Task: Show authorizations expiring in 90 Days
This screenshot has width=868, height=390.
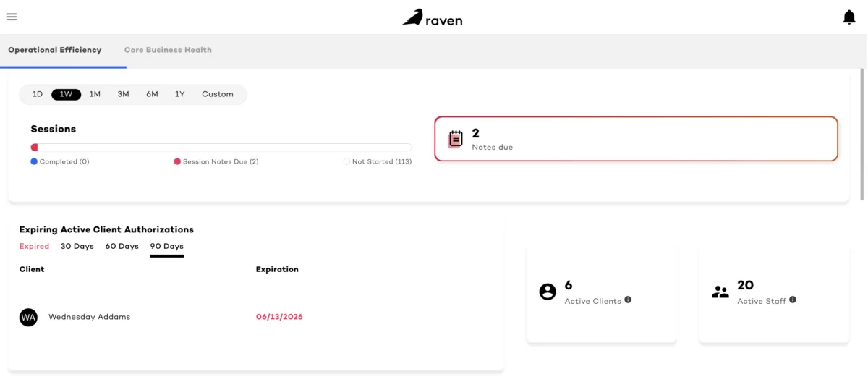Action: pyautogui.click(x=167, y=247)
